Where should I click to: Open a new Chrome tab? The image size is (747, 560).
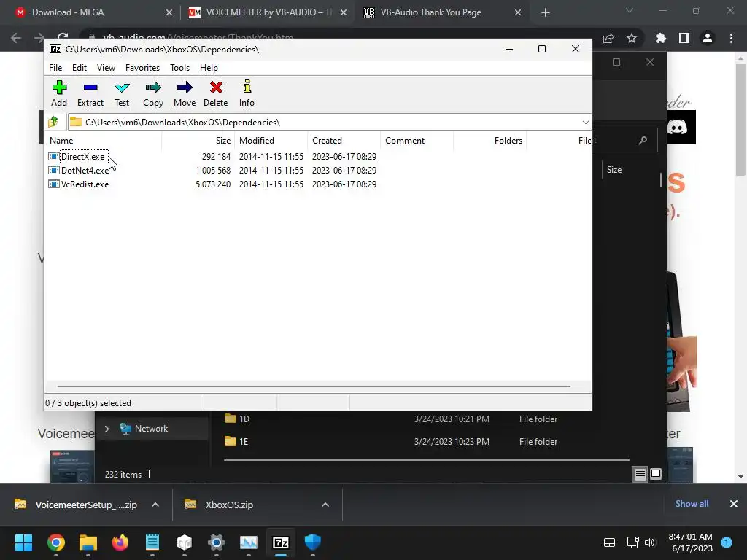pos(546,12)
